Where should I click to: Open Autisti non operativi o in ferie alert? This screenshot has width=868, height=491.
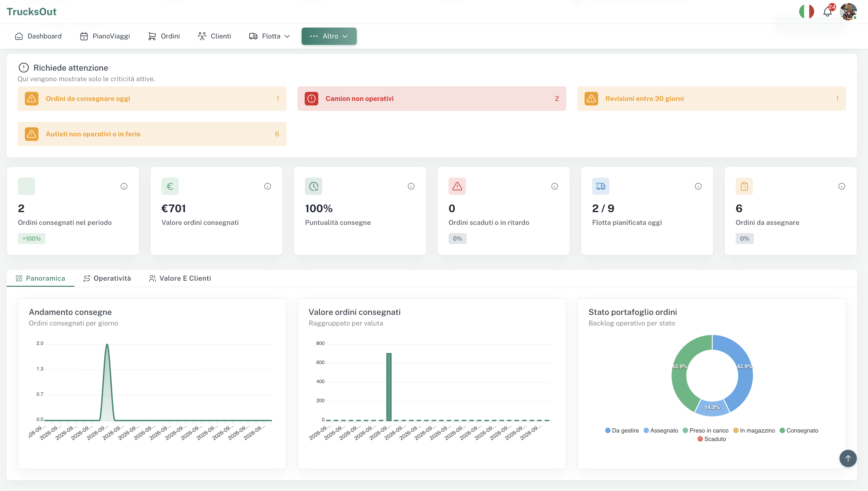click(152, 134)
